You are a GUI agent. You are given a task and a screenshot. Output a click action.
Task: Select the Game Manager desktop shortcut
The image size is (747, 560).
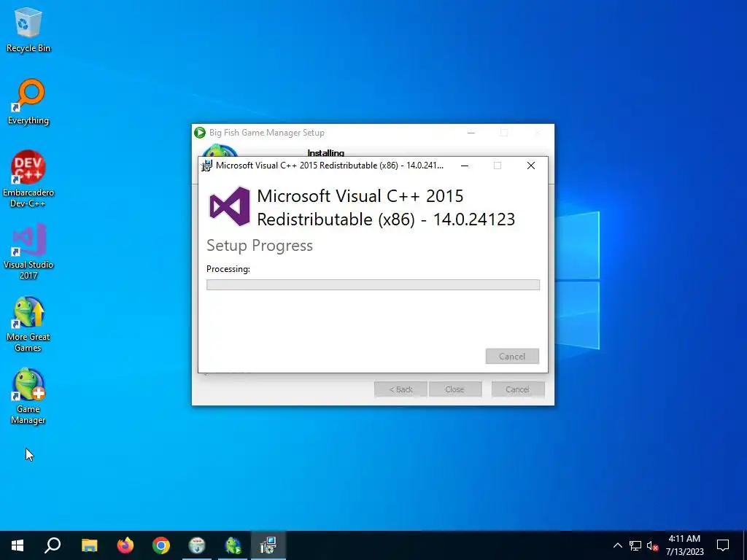(x=28, y=396)
